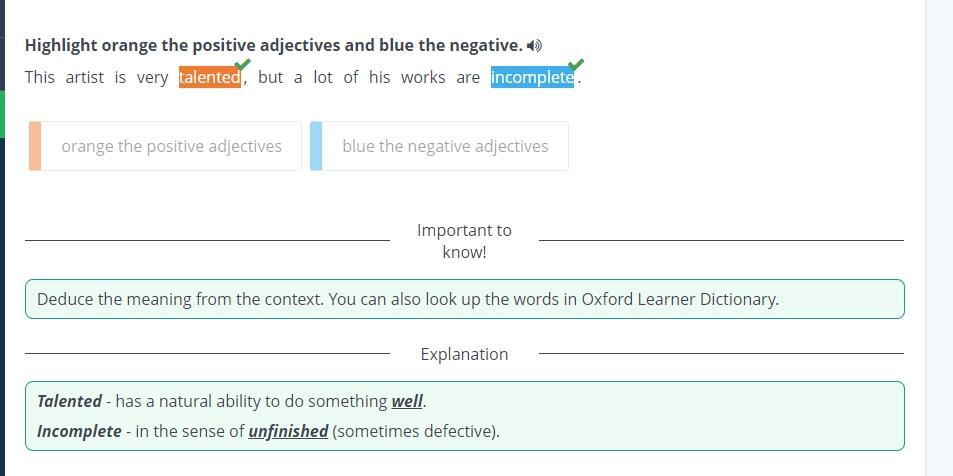This screenshot has height=476, width=953.
Task: Select the "blue the negative adjectives" highlighter
Action: point(445,146)
